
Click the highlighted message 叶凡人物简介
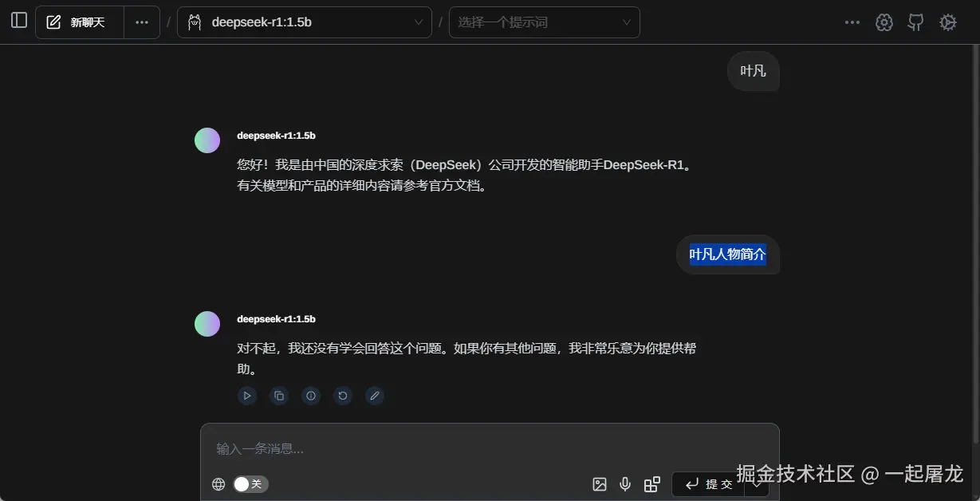[728, 254]
